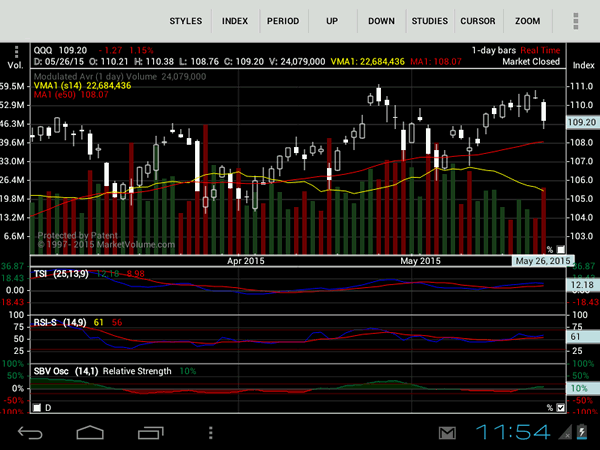Screen dimensions: 600x450
Task: Click the 109.20 price marker on axis
Action: 582,122
